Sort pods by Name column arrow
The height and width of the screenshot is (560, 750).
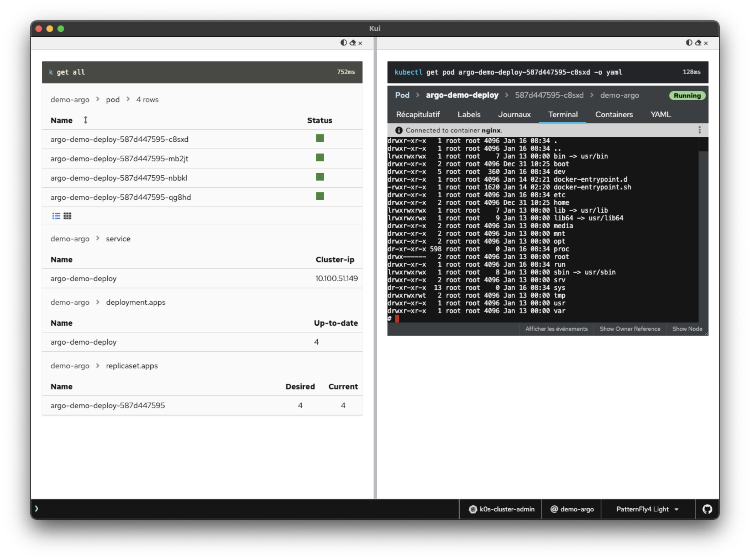(85, 120)
